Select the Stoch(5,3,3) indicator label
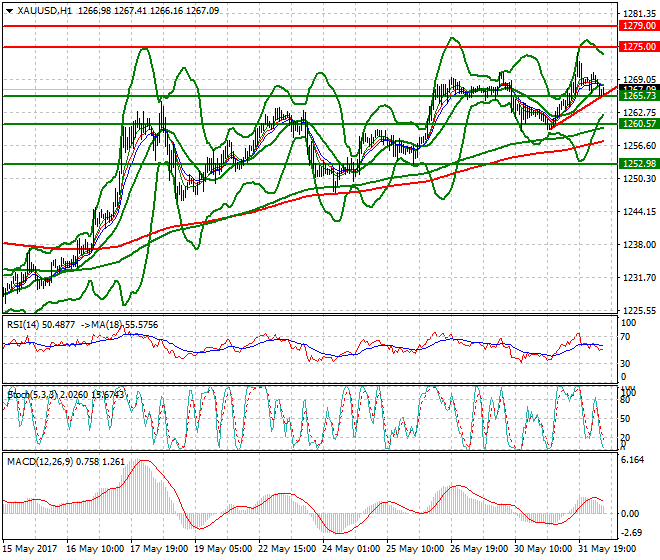 [x=32, y=395]
